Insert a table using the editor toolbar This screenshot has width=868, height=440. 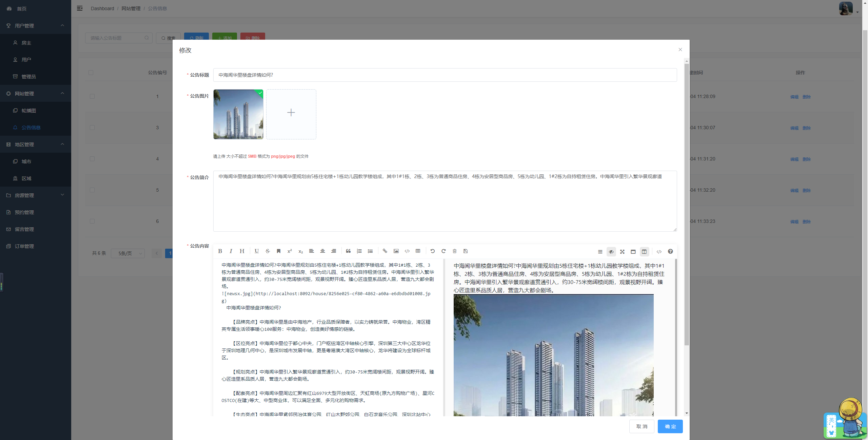click(418, 251)
